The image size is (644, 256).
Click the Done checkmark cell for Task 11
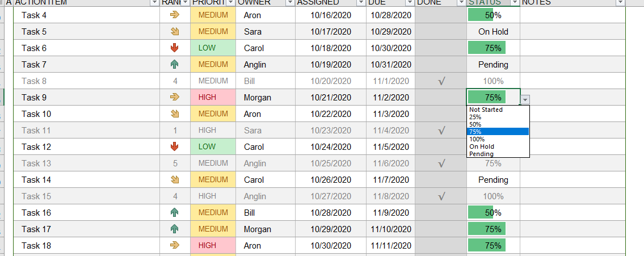pos(441,130)
